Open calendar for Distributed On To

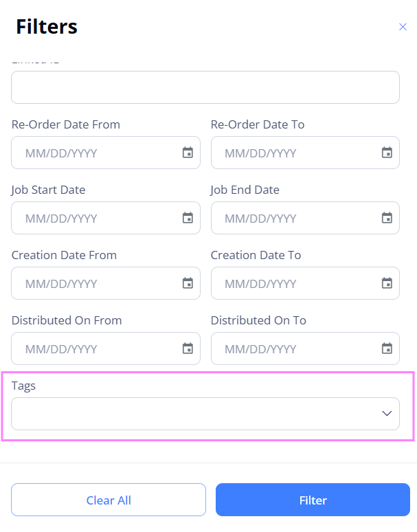[x=387, y=348]
